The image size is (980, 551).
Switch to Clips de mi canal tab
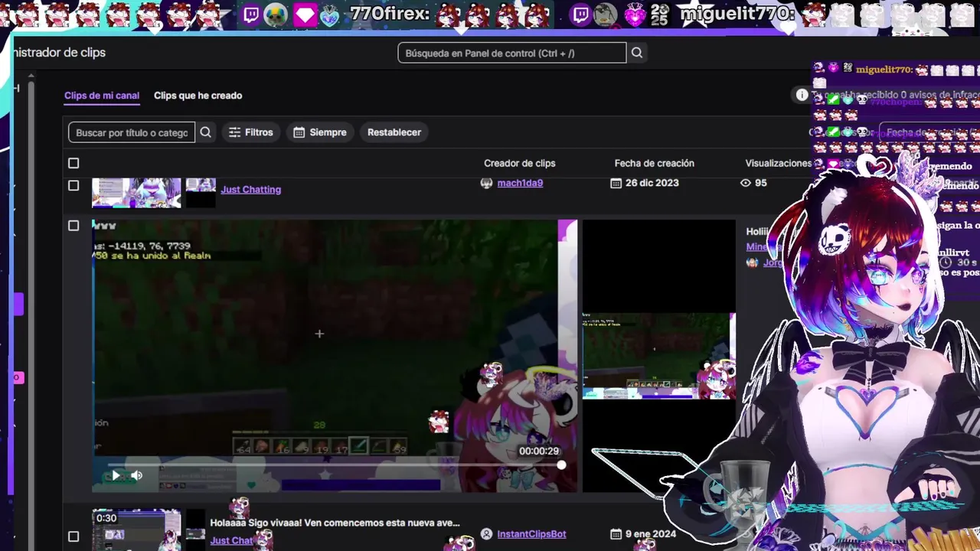pyautogui.click(x=102, y=96)
